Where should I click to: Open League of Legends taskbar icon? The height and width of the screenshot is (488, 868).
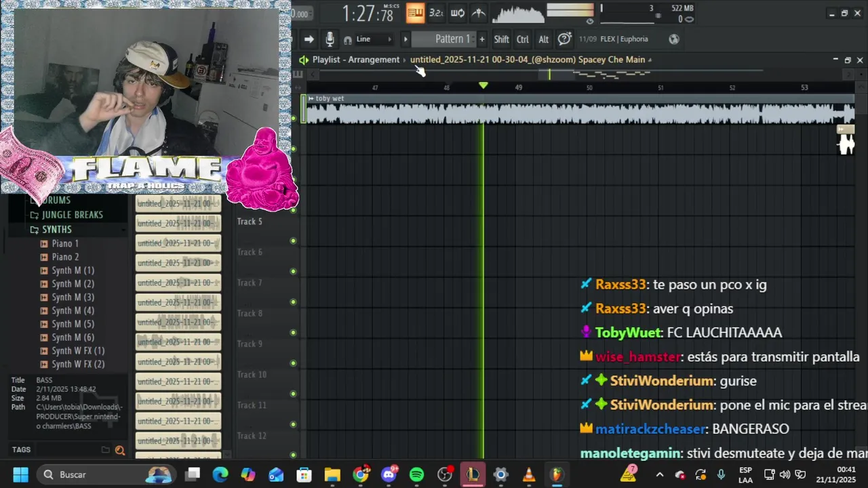473,474
